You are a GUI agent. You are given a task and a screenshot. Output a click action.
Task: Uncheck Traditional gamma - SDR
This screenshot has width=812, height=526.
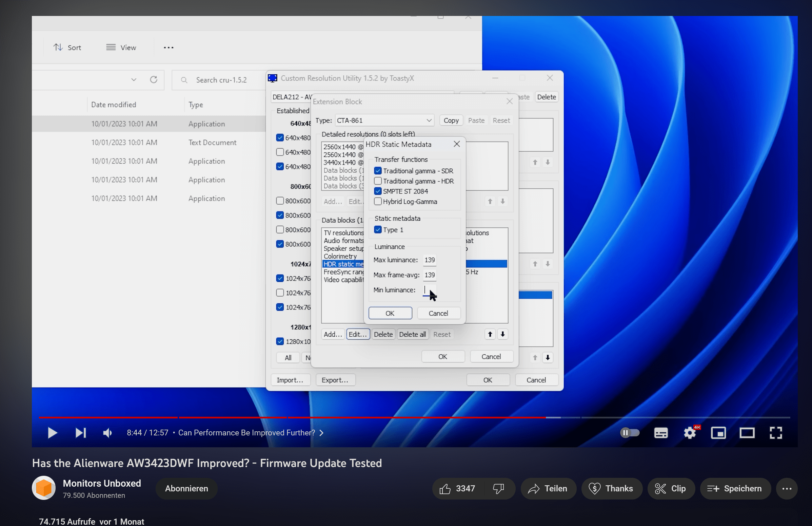(x=378, y=171)
